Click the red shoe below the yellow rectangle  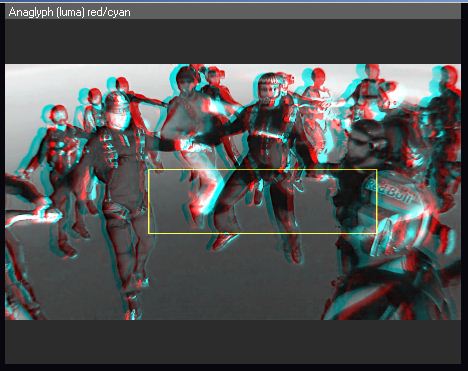pos(225,241)
